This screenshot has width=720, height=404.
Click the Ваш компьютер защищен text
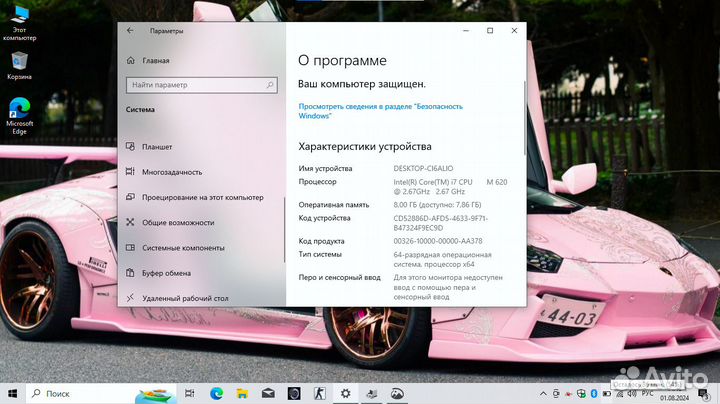click(362, 84)
